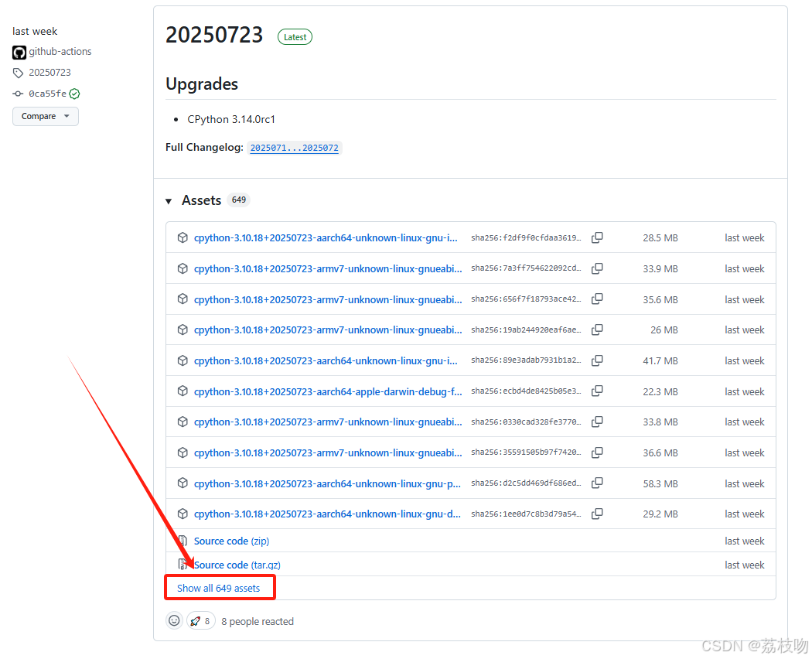Click package icon of the 35.6 MB asset
Viewport: 812px width, 659px height.
[x=183, y=299]
